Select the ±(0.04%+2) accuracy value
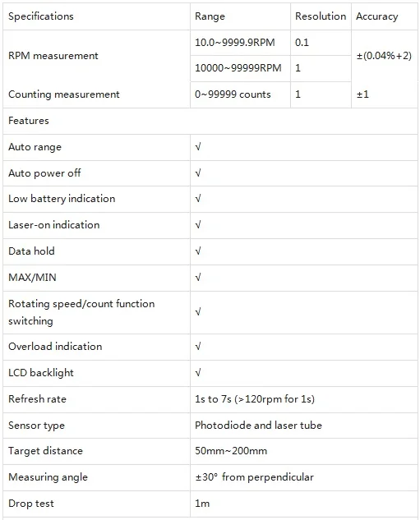Viewport: 420px width, 520px height. point(384,56)
